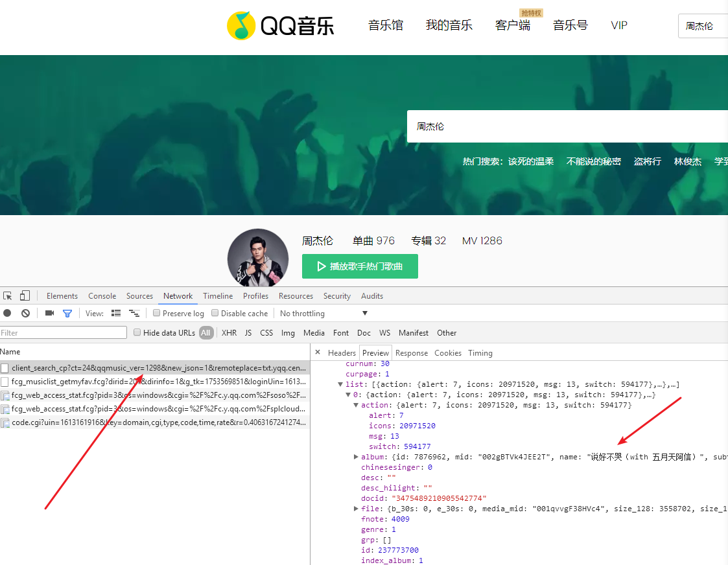Viewport: 728px width, 565px height.
Task: Search hot keyword 该死的温柔
Action: click(x=531, y=161)
